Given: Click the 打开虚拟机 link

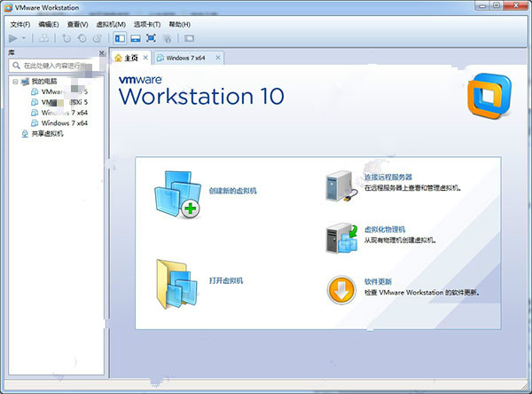Looking at the screenshot, I should coord(226,280).
